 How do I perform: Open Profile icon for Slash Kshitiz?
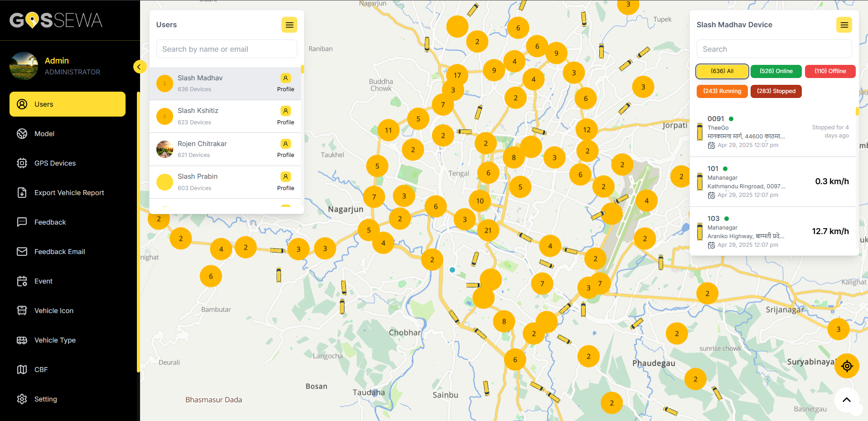286,111
